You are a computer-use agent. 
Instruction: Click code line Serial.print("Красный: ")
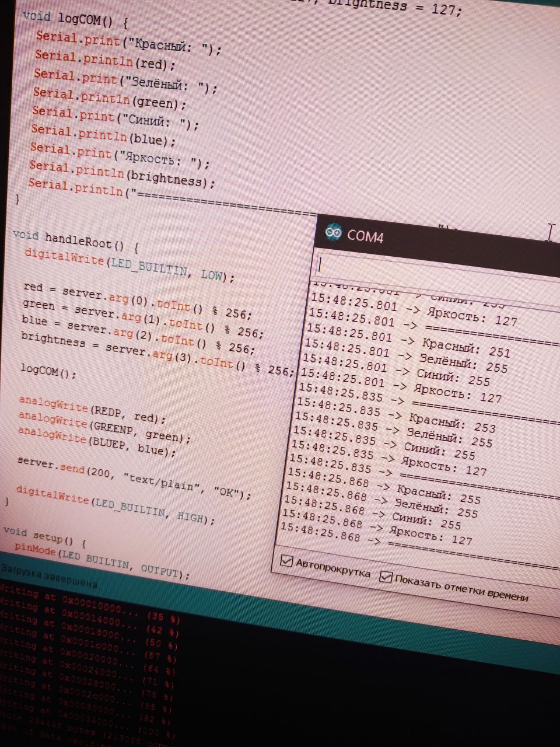coord(129,43)
